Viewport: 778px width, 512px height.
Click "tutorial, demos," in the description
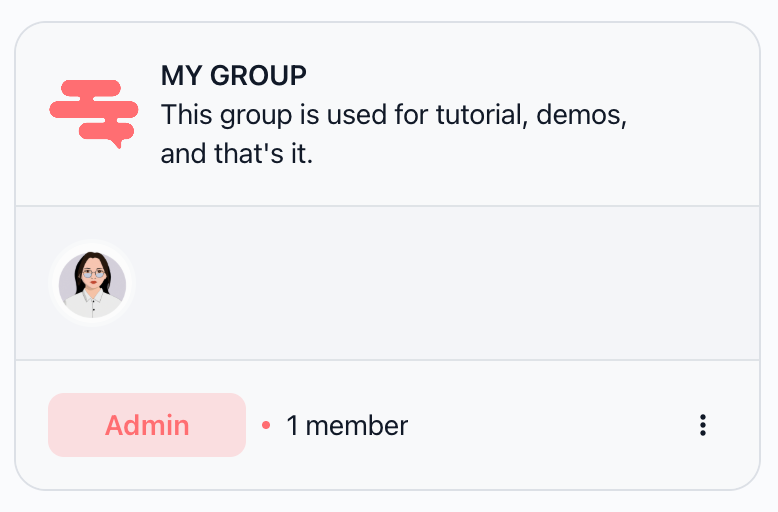click(531, 115)
